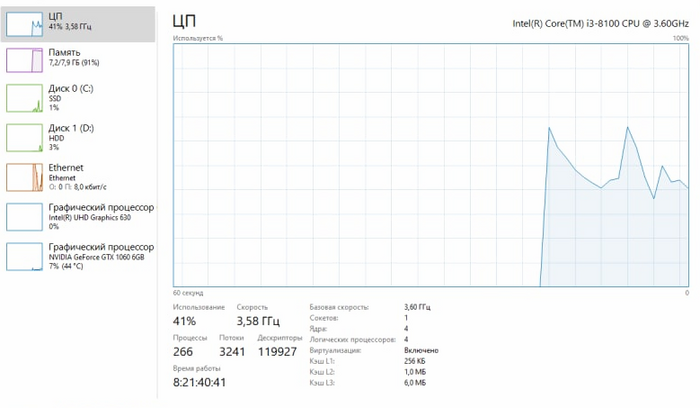The width and height of the screenshot is (700, 408).
Task: Open the Диск 1 (D:) HDD section
Action: click(x=78, y=138)
